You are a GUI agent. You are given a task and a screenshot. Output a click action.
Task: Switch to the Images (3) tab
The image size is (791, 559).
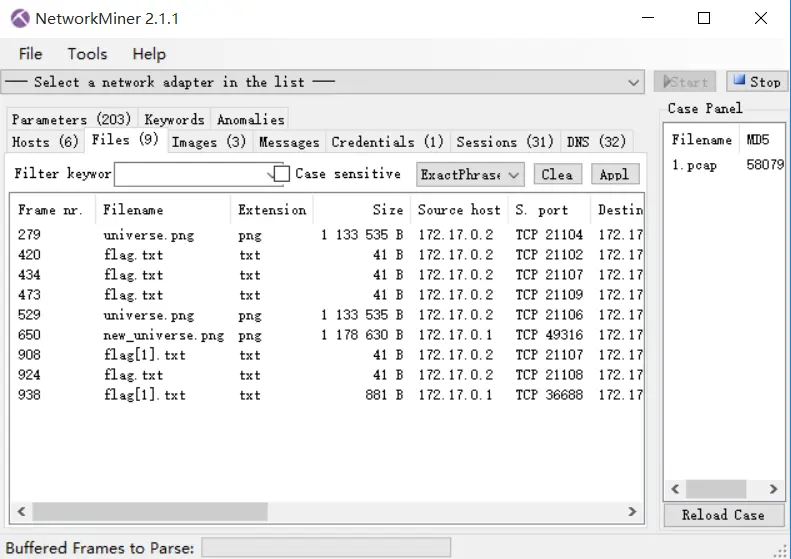(209, 142)
